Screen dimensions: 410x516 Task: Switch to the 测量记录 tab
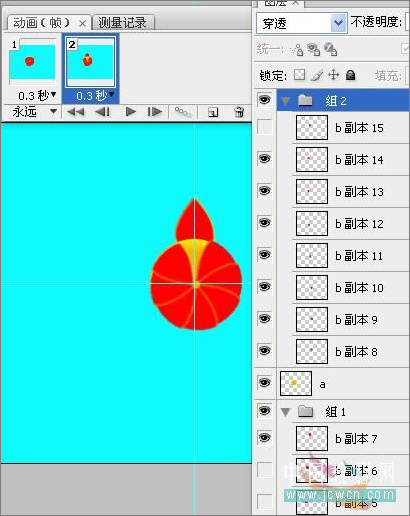(x=123, y=23)
